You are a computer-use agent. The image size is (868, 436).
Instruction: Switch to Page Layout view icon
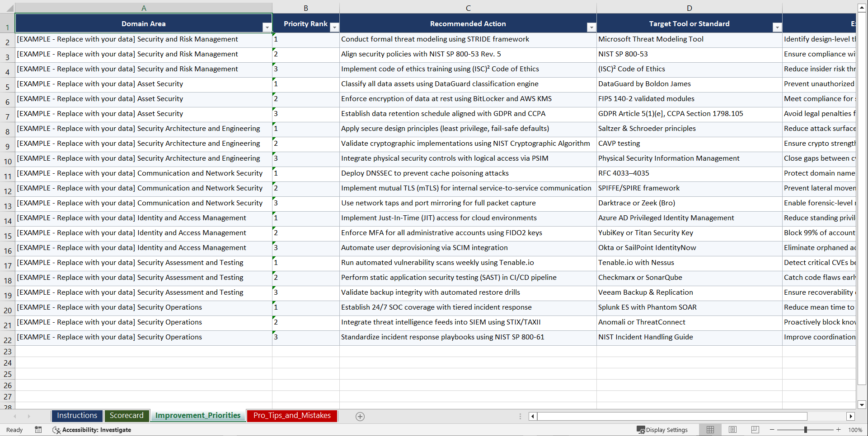[732, 430]
